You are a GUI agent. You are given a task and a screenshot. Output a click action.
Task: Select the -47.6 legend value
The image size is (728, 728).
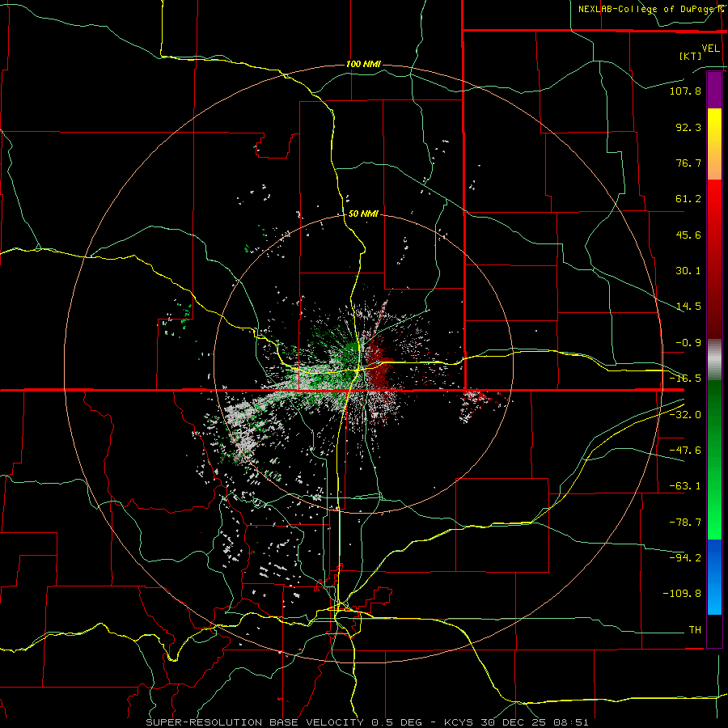685,451
